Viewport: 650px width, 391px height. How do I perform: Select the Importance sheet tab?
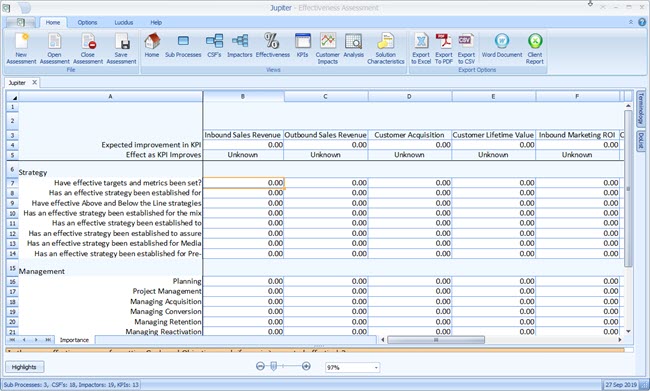pyautogui.click(x=74, y=340)
